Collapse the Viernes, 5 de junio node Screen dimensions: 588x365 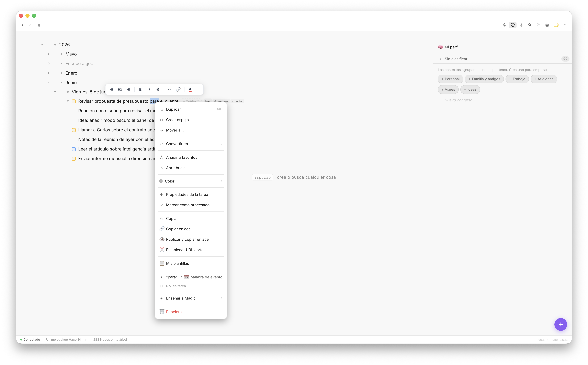click(x=55, y=92)
